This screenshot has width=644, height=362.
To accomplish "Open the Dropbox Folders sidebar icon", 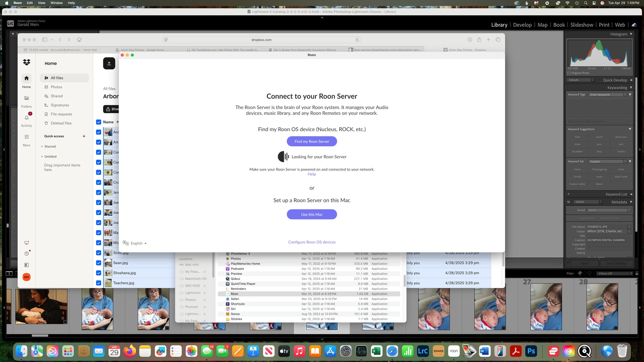I will [x=26, y=98].
